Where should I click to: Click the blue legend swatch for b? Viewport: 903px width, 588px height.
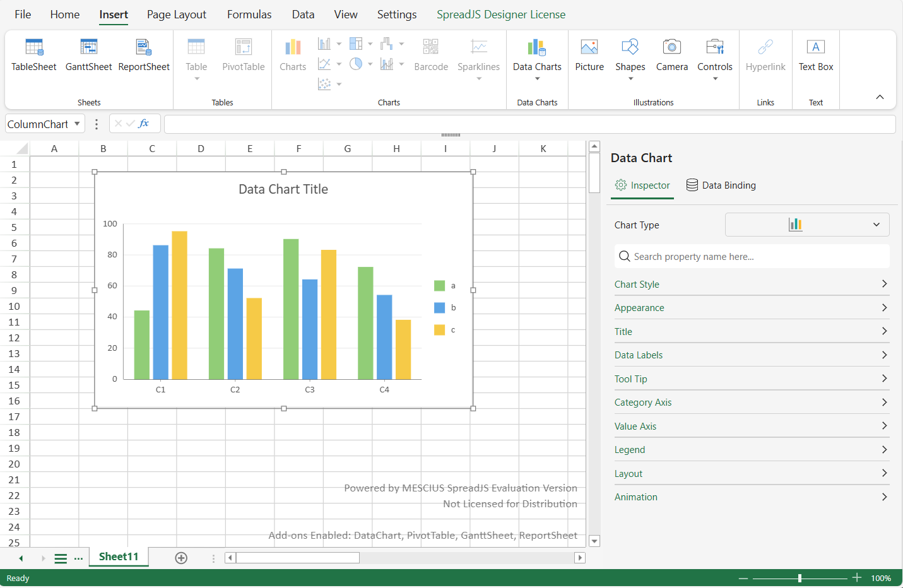click(440, 308)
